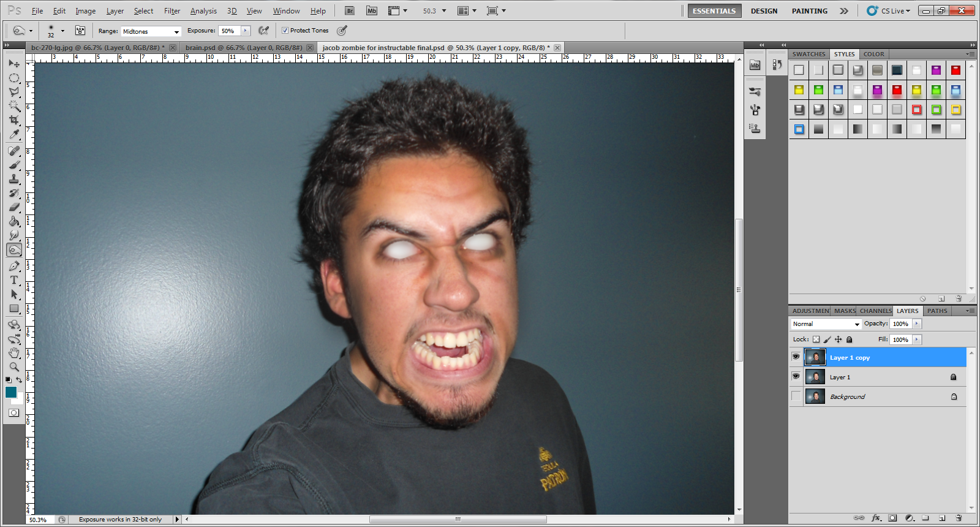Select the Polygonal Lasso tool
Image resolution: width=980 pixels, height=527 pixels.
click(x=14, y=92)
